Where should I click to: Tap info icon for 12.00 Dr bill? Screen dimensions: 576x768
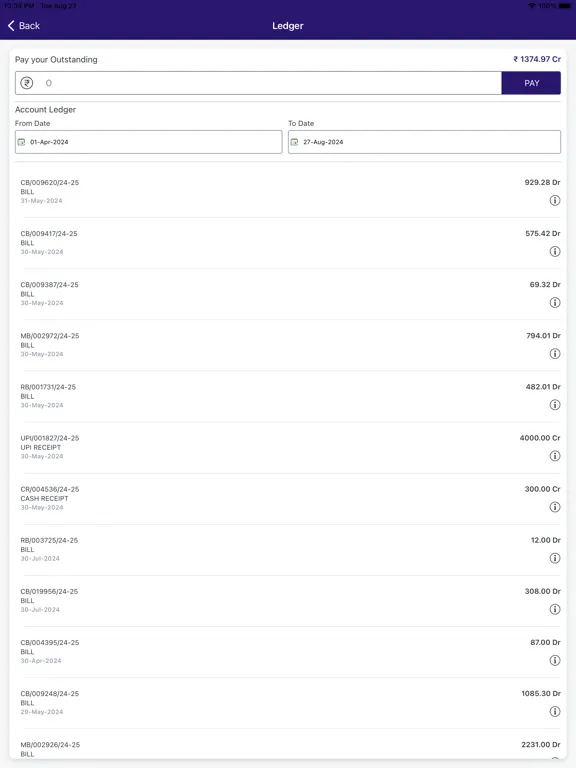554,558
